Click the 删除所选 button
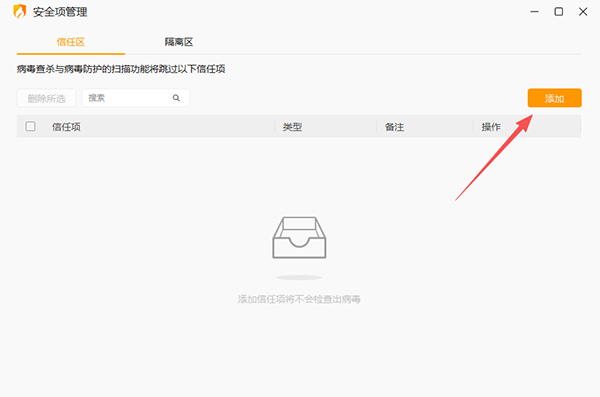Image resolution: width=600 pixels, height=397 pixels. tap(47, 98)
